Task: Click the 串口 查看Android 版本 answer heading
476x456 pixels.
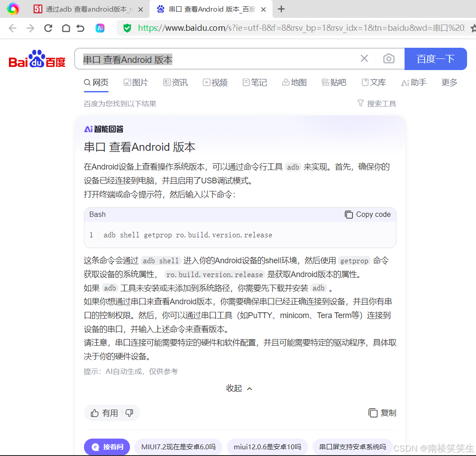Action: (139, 147)
